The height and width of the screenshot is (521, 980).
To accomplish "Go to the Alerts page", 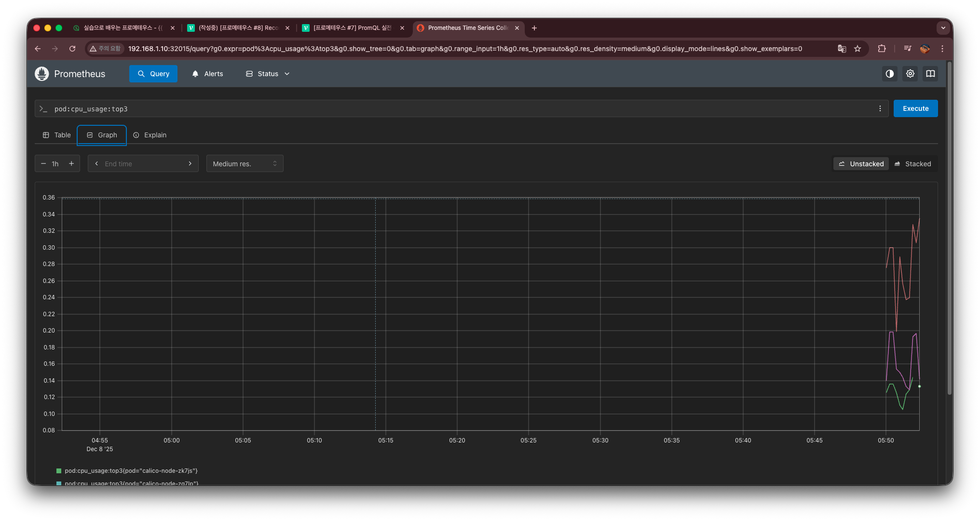I will [207, 74].
